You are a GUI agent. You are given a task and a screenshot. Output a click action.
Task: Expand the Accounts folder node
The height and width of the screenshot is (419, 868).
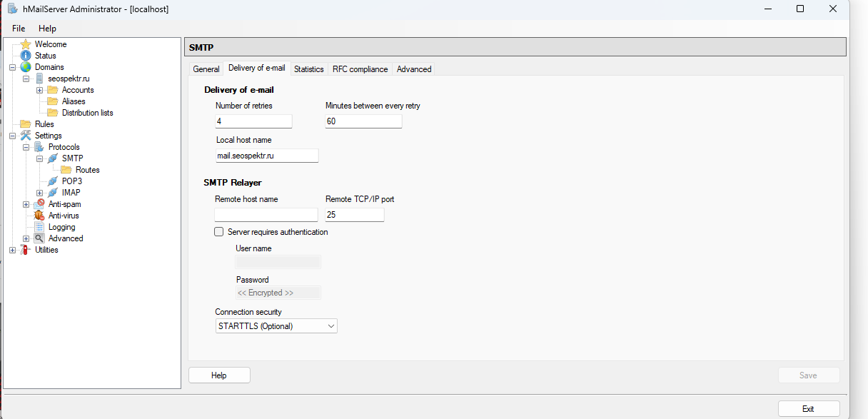(40, 90)
